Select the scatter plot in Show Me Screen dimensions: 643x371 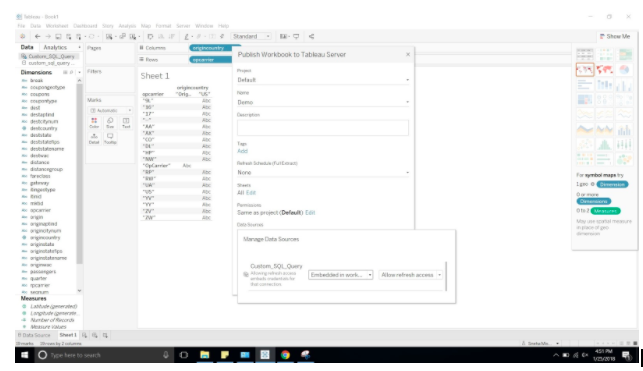point(585,144)
